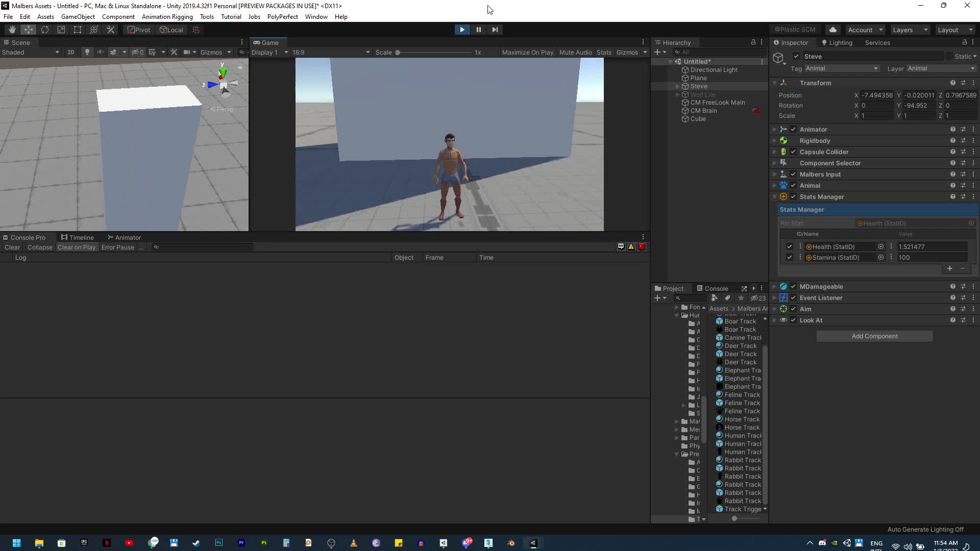Viewport: 980px width, 551px height.
Task: Expand the Animator component
Action: [774, 130]
